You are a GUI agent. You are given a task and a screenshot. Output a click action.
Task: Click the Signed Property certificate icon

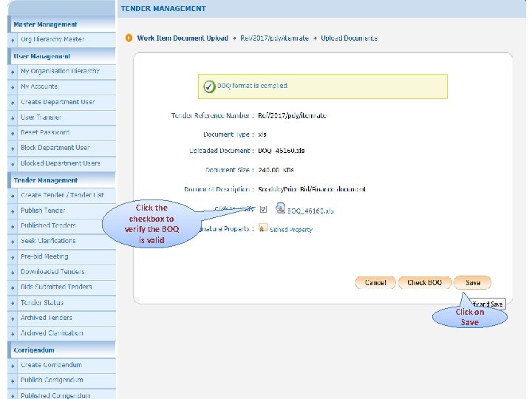point(263,228)
